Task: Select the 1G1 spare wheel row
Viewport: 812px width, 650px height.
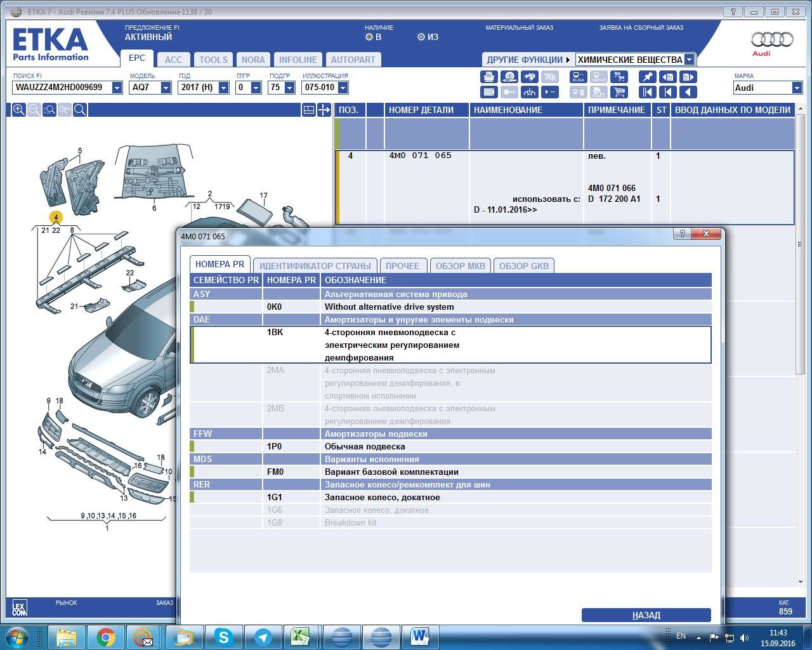Action: tap(450, 497)
